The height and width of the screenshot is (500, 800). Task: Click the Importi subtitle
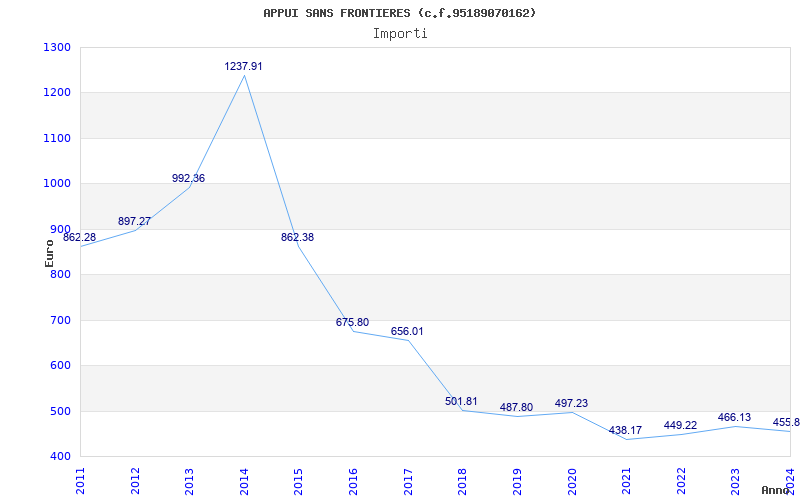[400, 34]
